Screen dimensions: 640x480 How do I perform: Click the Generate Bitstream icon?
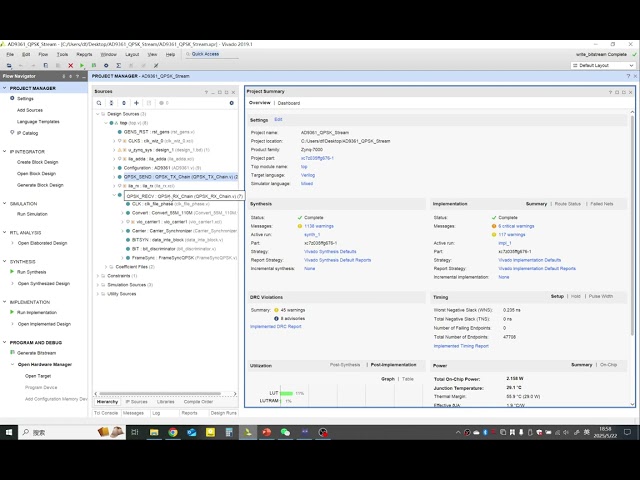tap(13, 353)
